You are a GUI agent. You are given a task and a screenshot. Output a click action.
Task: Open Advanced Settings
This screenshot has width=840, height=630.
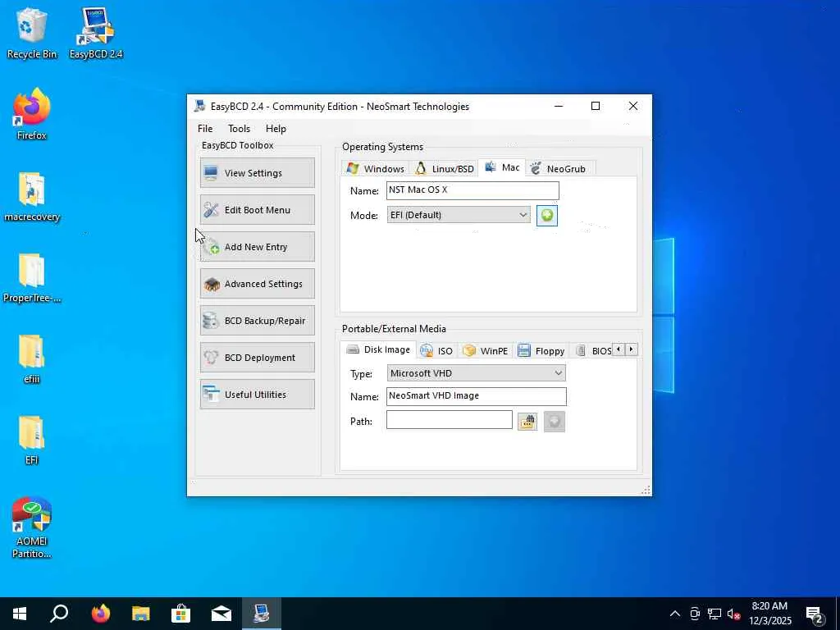[257, 284]
